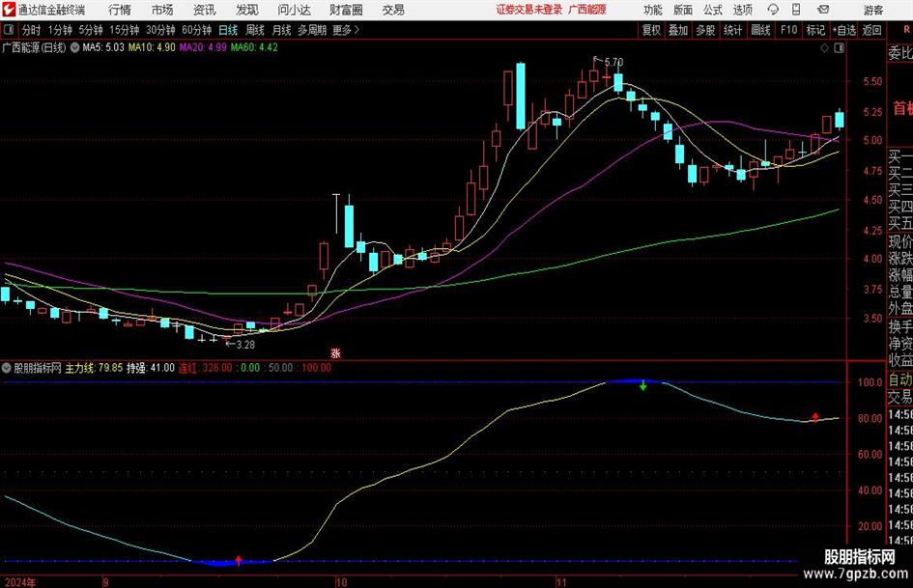Screen dimensions: 913x588
Task: Click the 返回 back button
Action: 871,30
